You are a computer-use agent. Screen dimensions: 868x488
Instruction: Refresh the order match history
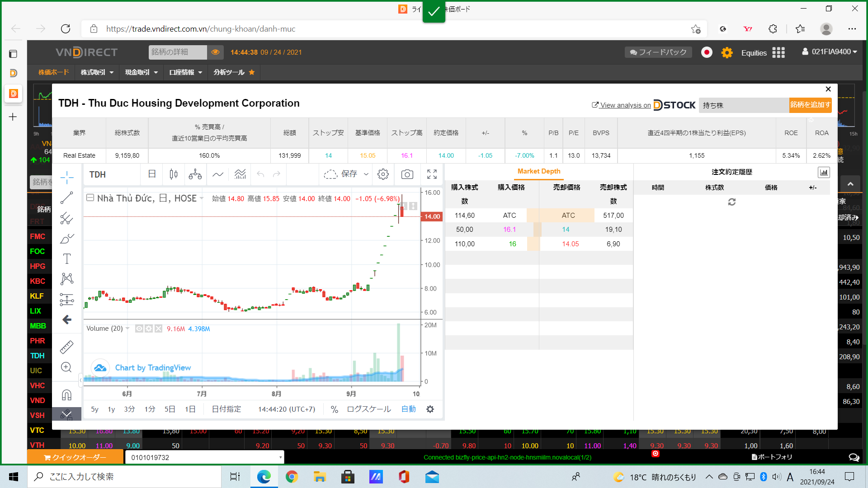click(732, 202)
